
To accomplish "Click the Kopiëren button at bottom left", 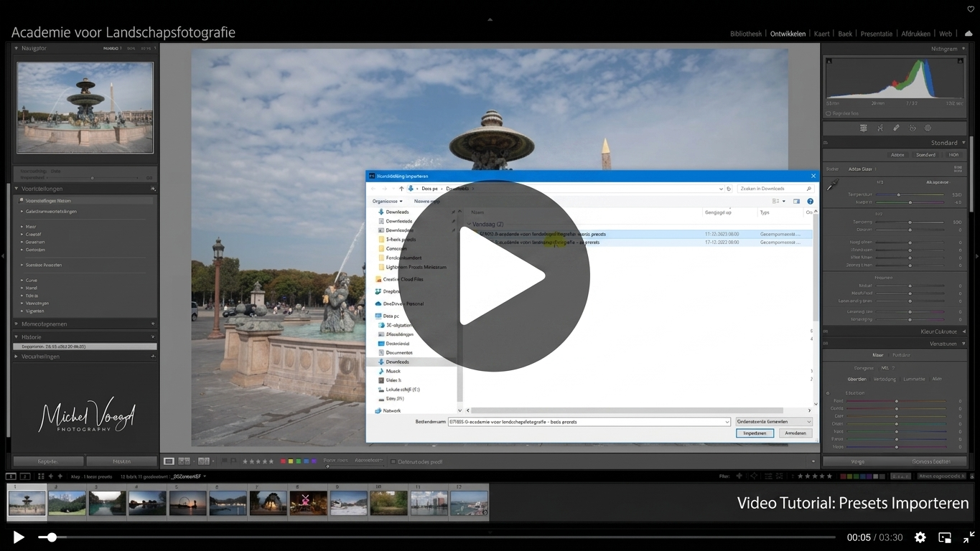I will click(48, 461).
